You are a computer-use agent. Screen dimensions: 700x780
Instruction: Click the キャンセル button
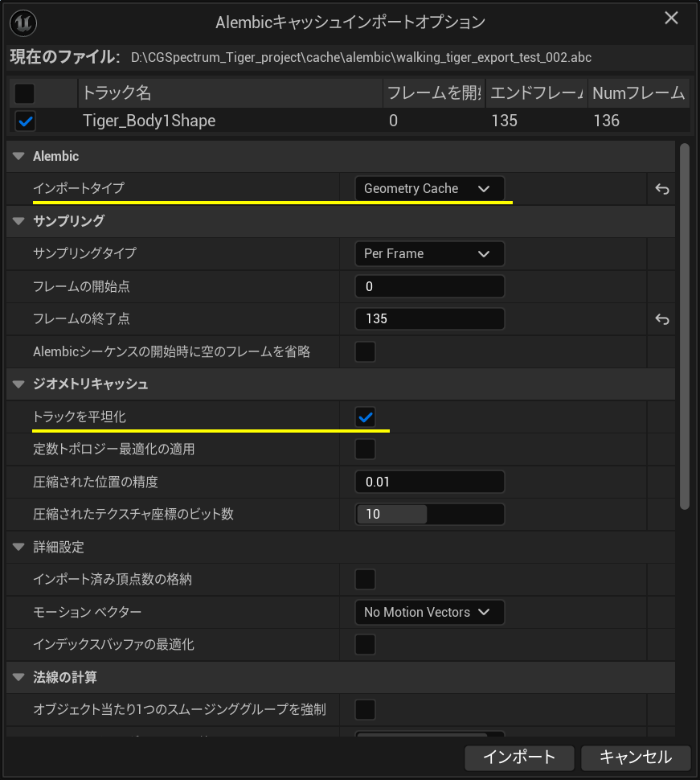point(636,757)
